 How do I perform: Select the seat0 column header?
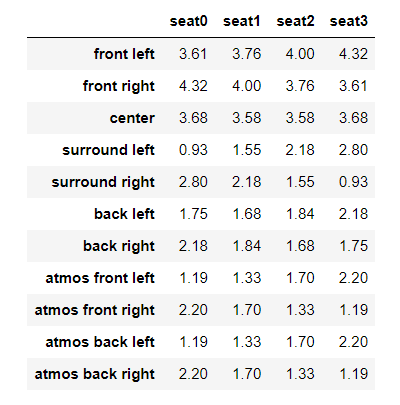tap(189, 21)
